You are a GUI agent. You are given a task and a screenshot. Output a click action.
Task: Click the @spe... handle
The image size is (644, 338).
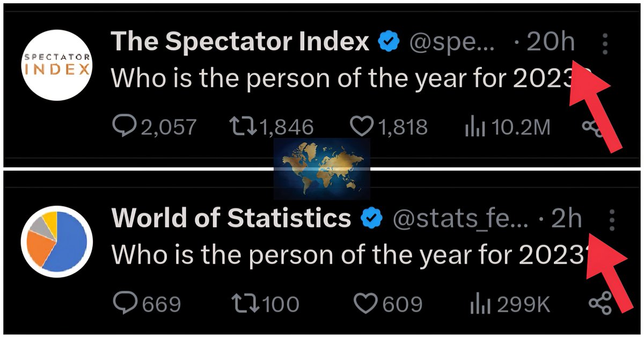pyautogui.click(x=453, y=42)
